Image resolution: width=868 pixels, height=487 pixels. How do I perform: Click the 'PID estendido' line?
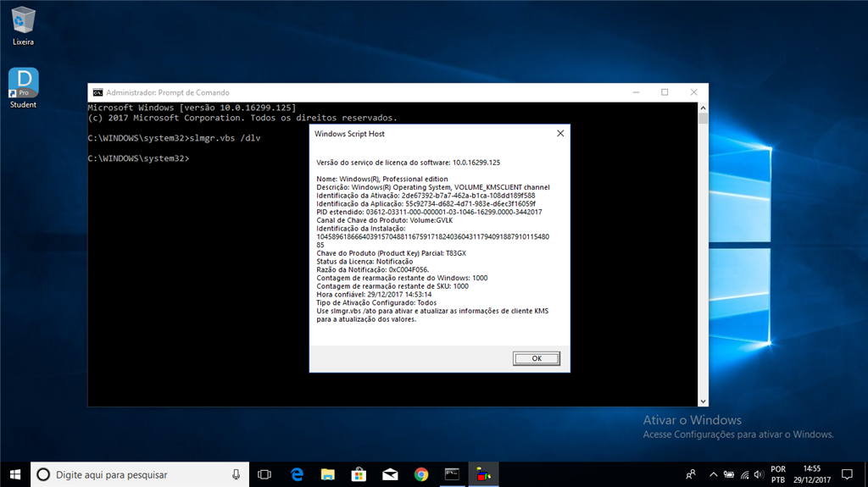pos(429,212)
